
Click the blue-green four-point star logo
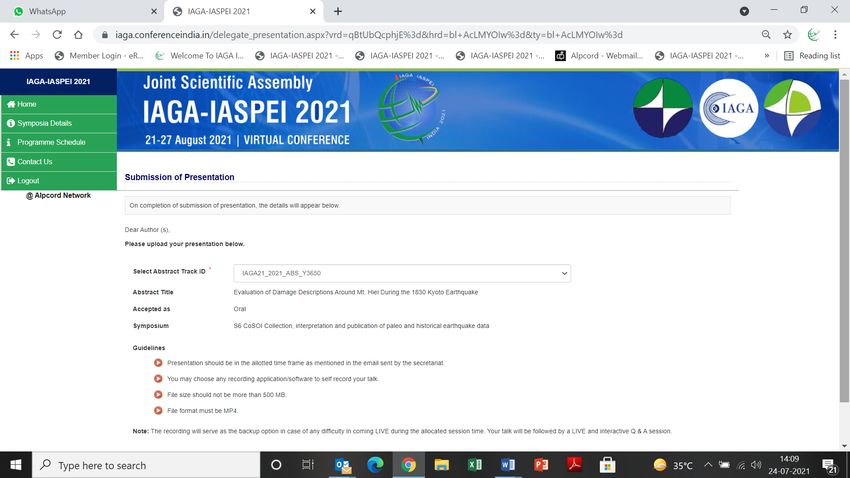point(662,108)
